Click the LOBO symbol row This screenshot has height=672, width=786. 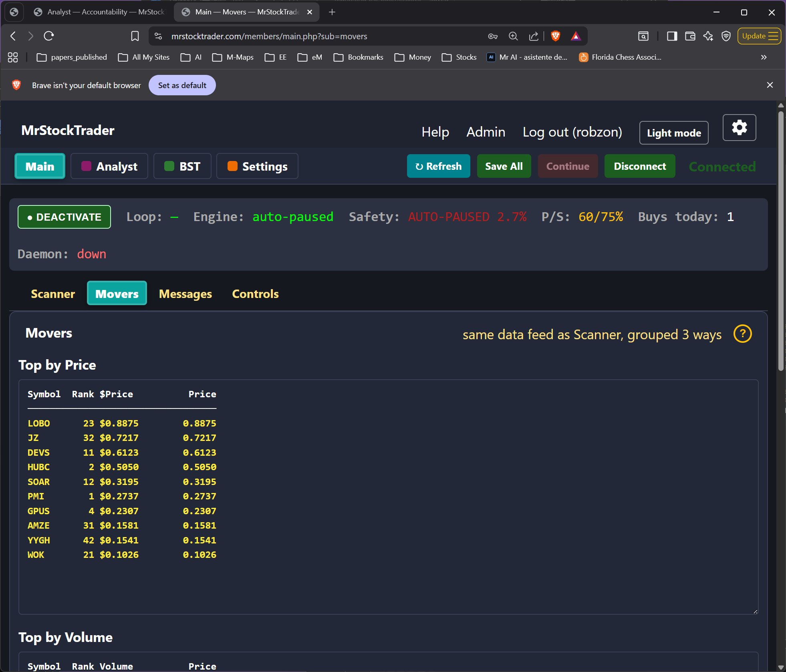[122, 423]
